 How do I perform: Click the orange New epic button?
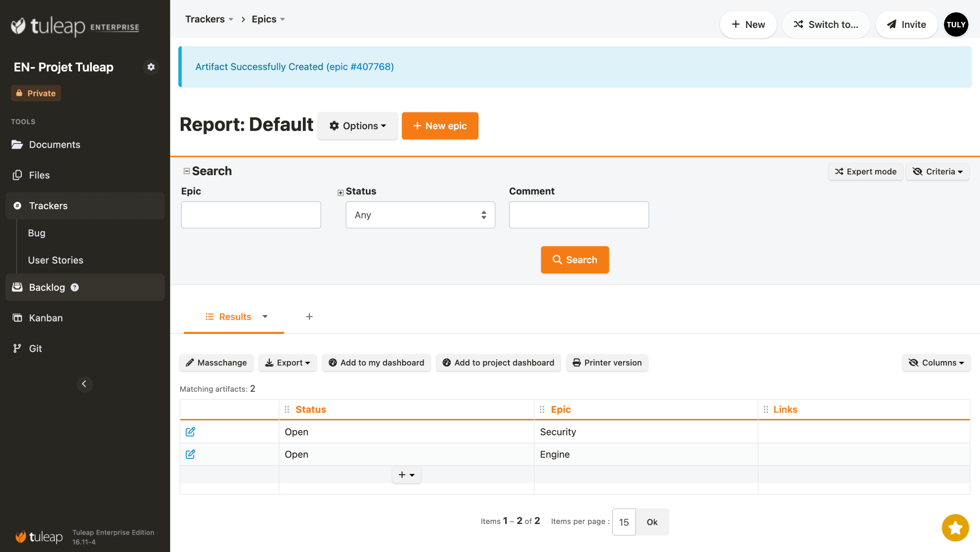pyautogui.click(x=440, y=126)
